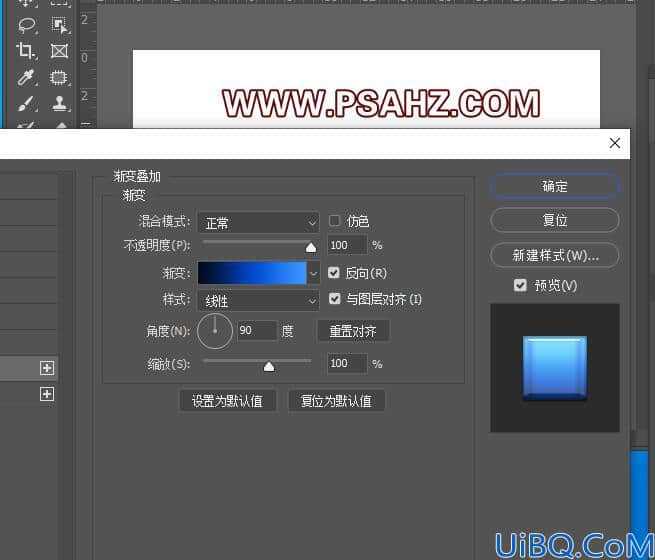
Task: Select the Crop tool
Action: pos(26,51)
